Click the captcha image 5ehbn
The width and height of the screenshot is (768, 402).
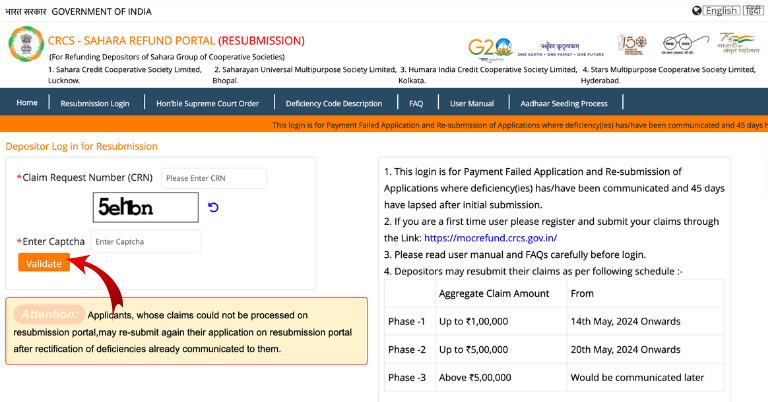[x=146, y=207]
